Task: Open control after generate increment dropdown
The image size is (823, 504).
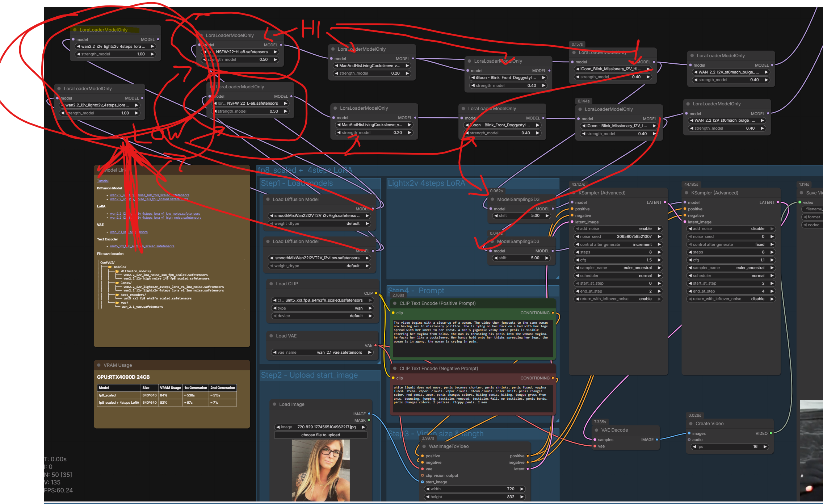Action: 618,245
